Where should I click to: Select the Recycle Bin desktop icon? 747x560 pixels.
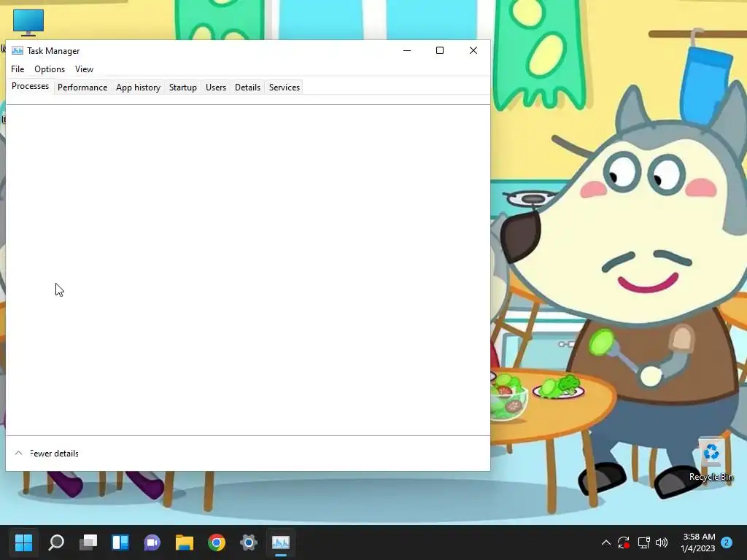(711, 459)
